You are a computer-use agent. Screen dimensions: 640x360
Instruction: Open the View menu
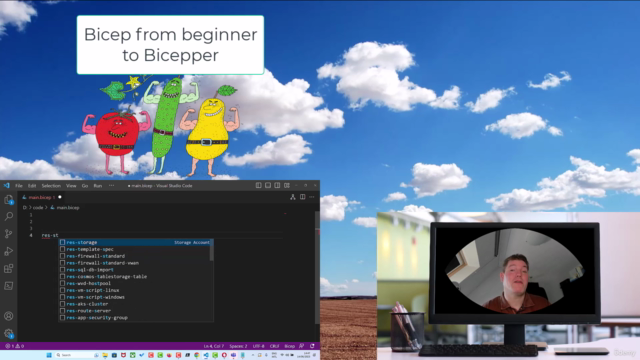(71, 186)
